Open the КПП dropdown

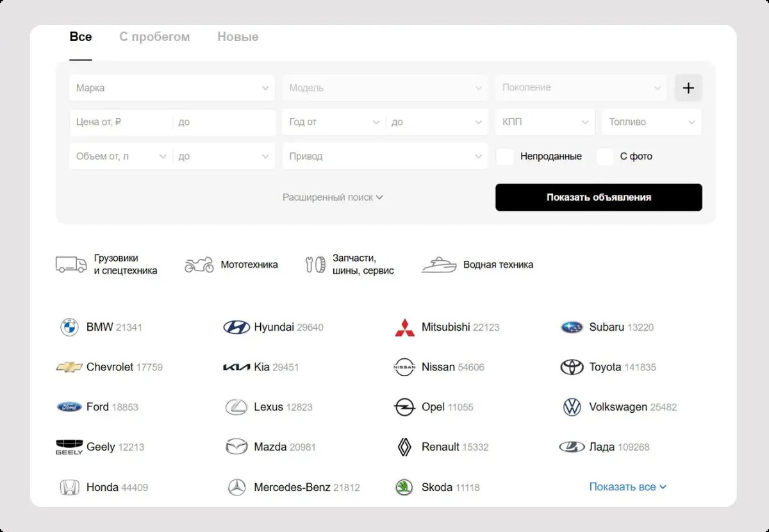[x=545, y=122]
